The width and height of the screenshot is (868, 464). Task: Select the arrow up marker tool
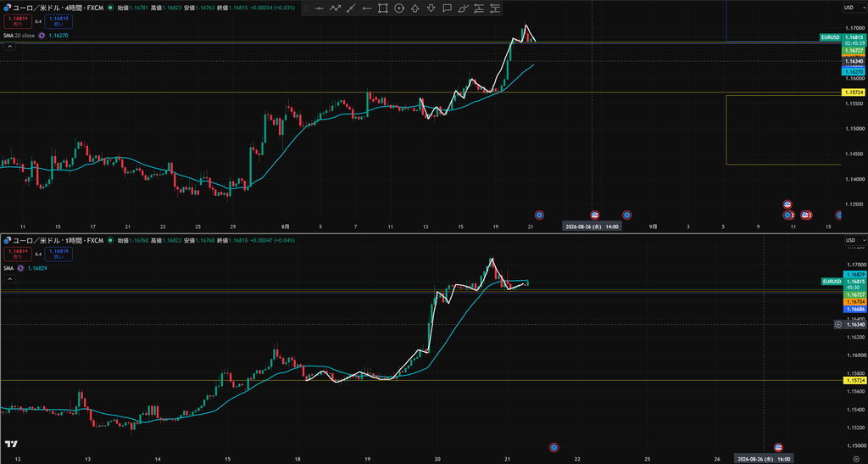(415, 8)
